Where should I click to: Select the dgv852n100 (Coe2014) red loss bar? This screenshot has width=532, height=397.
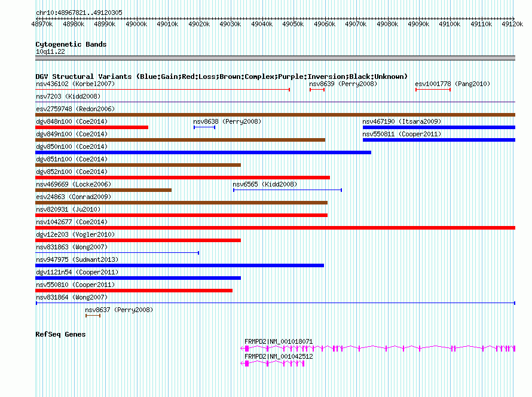[x=182, y=178]
